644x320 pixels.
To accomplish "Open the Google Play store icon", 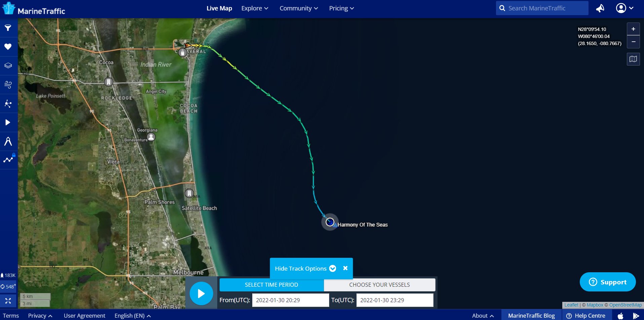I will coord(636,316).
